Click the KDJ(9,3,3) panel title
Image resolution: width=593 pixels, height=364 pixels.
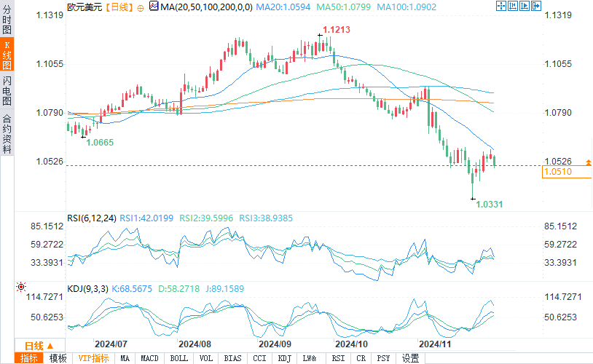pyautogui.click(x=87, y=289)
